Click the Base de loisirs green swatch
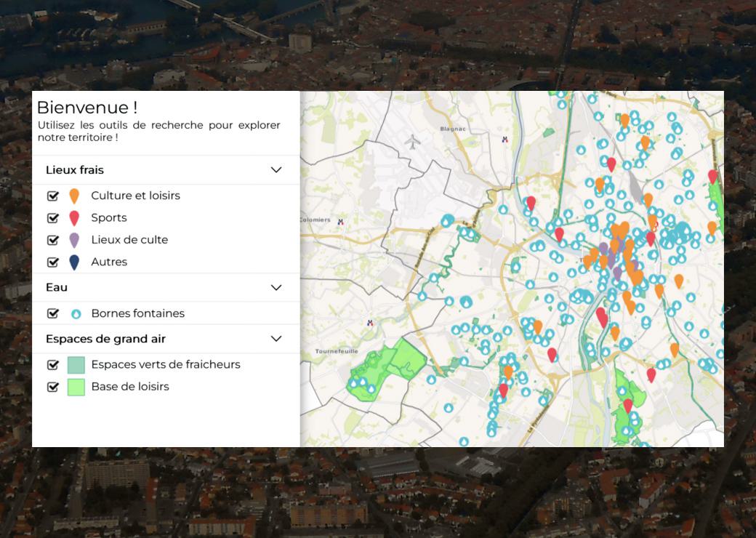This screenshot has height=538, width=756. pos(76,387)
